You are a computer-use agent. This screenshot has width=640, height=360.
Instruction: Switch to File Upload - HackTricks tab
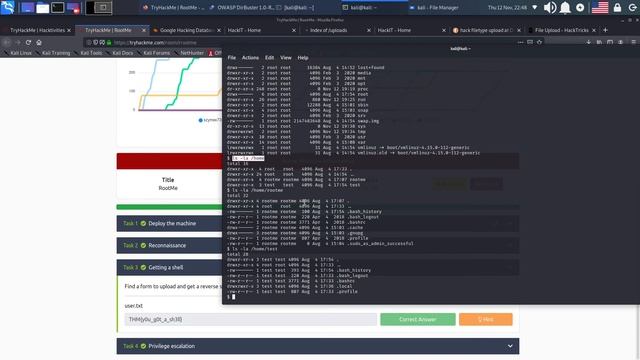[562, 30]
